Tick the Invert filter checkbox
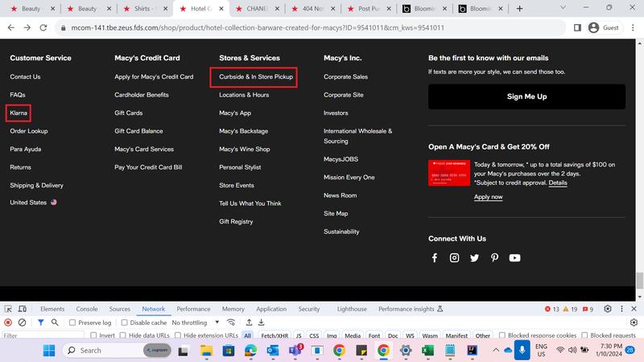The width and height of the screenshot is (644, 362). click(93, 335)
